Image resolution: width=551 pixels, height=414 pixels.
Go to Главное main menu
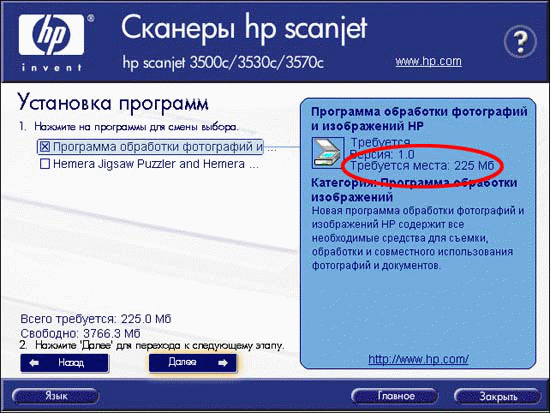click(x=395, y=396)
